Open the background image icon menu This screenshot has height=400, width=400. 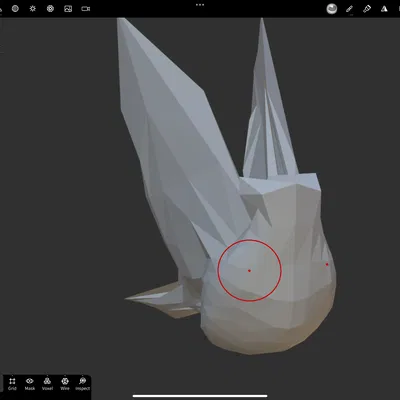tap(68, 9)
